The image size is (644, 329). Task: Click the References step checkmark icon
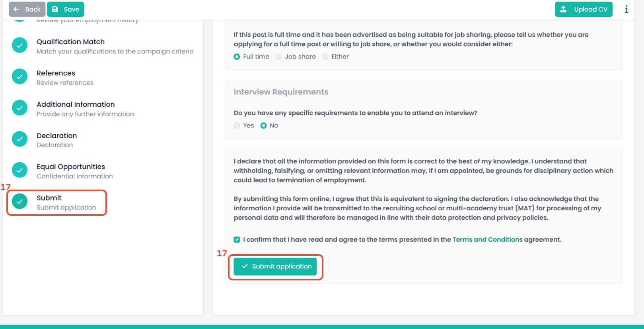point(19,76)
